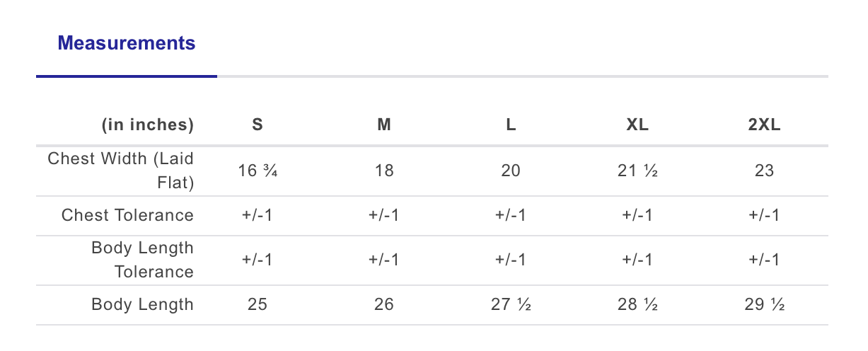Click the "(in inches)" header label

148,125
